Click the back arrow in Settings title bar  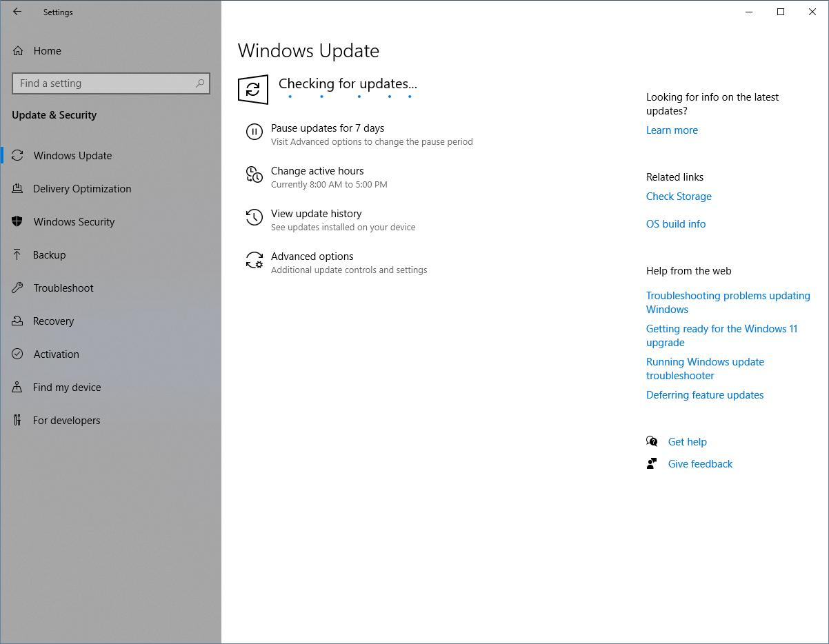(x=17, y=12)
